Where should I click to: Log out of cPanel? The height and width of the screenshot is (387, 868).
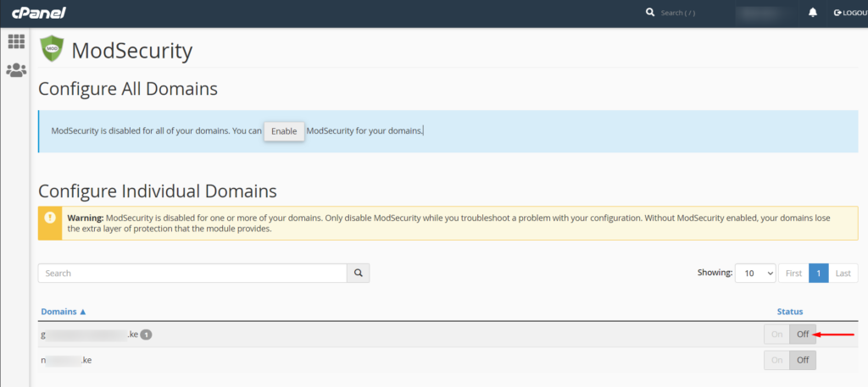(849, 13)
